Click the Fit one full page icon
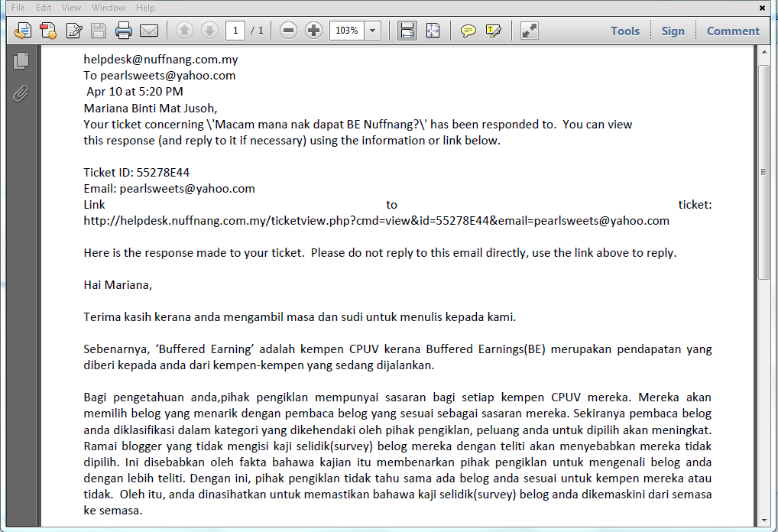Image resolution: width=778 pixels, height=532 pixels. pyautogui.click(x=433, y=31)
